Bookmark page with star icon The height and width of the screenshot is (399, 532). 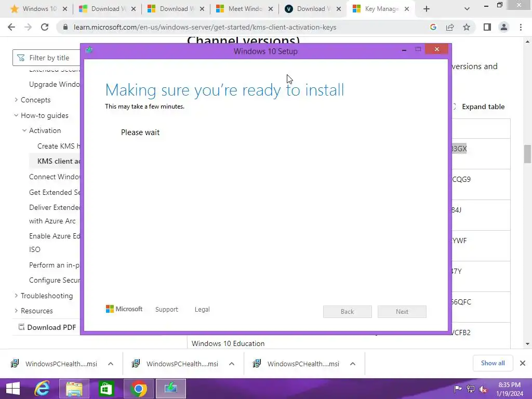pos(467,27)
